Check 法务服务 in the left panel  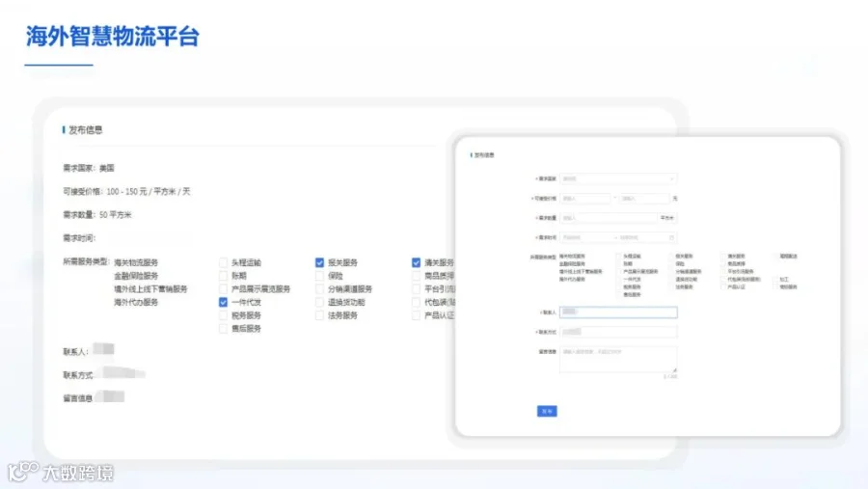click(319, 315)
